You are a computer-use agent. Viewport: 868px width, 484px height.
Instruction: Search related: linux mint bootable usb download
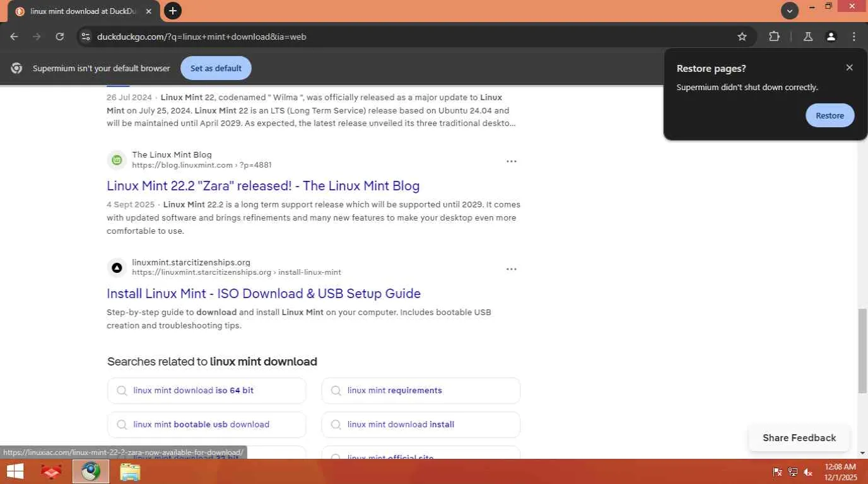click(206, 425)
